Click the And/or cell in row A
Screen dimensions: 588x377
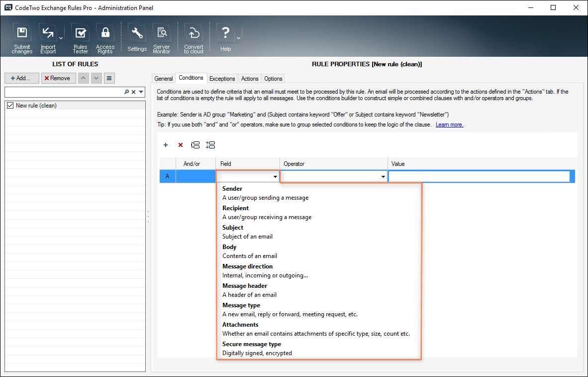pyautogui.click(x=196, y=176)
